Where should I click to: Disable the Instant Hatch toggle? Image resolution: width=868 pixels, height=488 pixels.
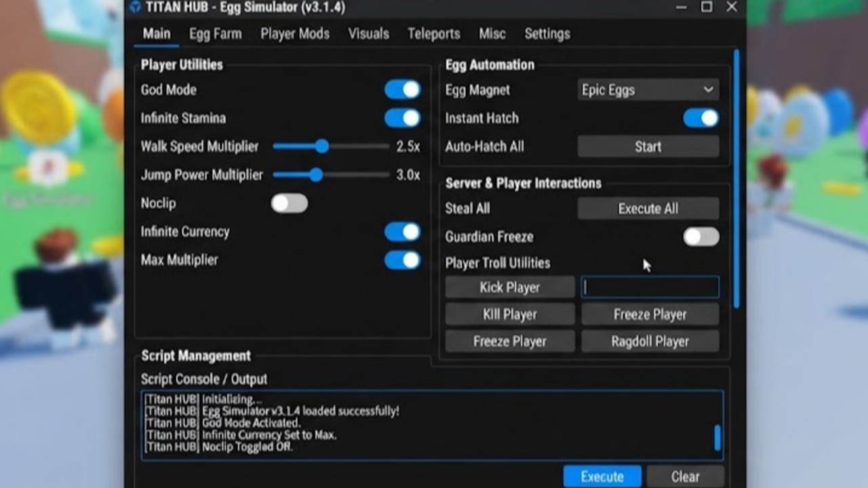(701, 118)
